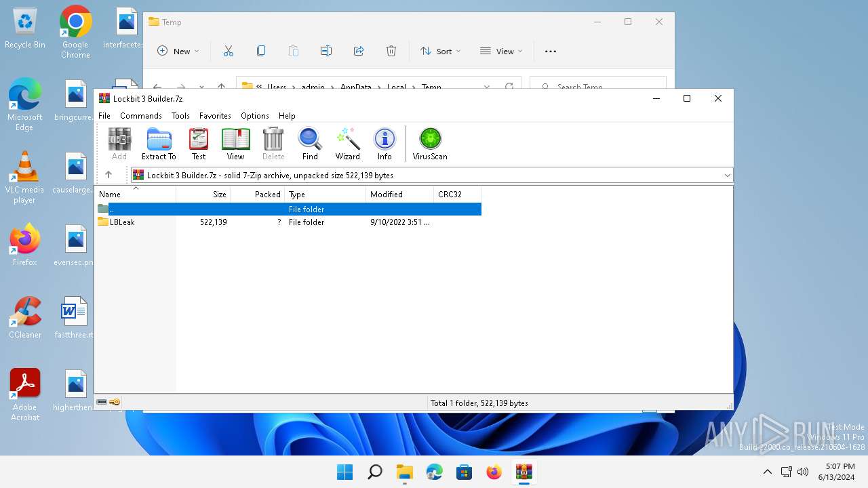Show archive Info

(x=384, y=144)
